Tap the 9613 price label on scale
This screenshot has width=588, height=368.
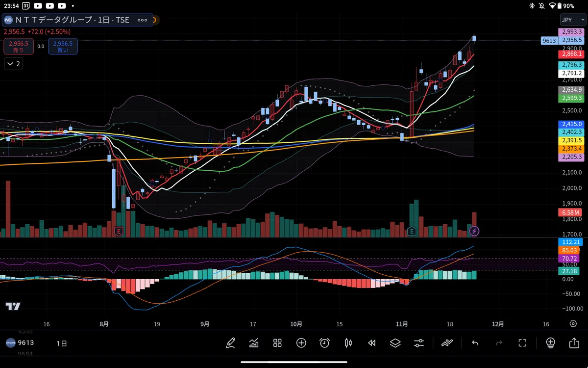pos(549,41)
